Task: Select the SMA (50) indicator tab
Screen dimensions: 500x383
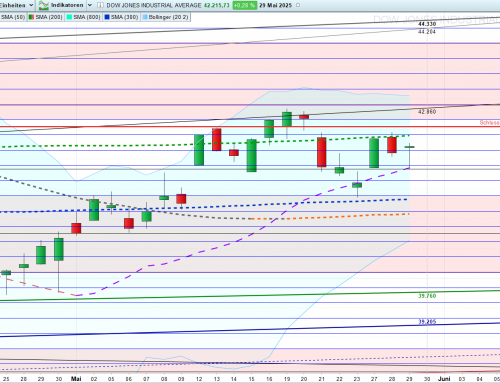Action: pyautogui.click(x=13, y=17)
